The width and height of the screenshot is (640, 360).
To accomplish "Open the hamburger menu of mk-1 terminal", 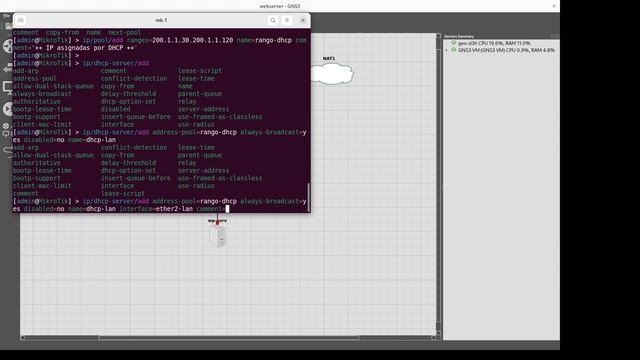I will (x=287, y=20).
